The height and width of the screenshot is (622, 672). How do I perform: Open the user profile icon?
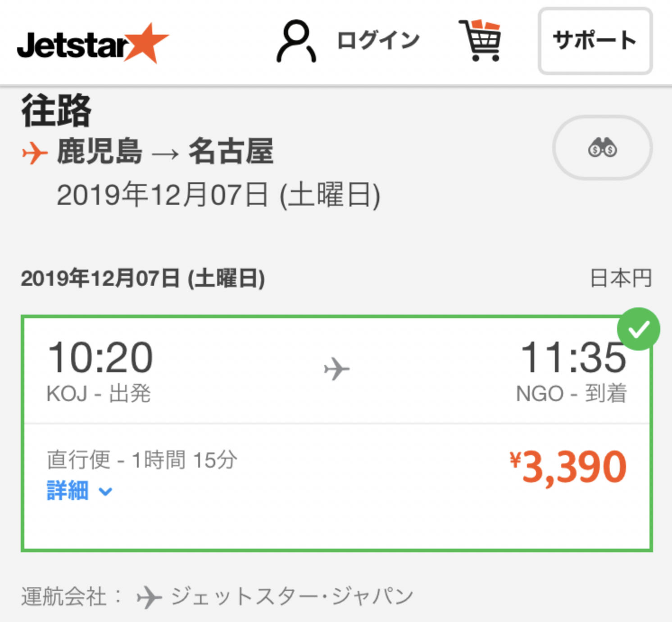coord(296,41)
